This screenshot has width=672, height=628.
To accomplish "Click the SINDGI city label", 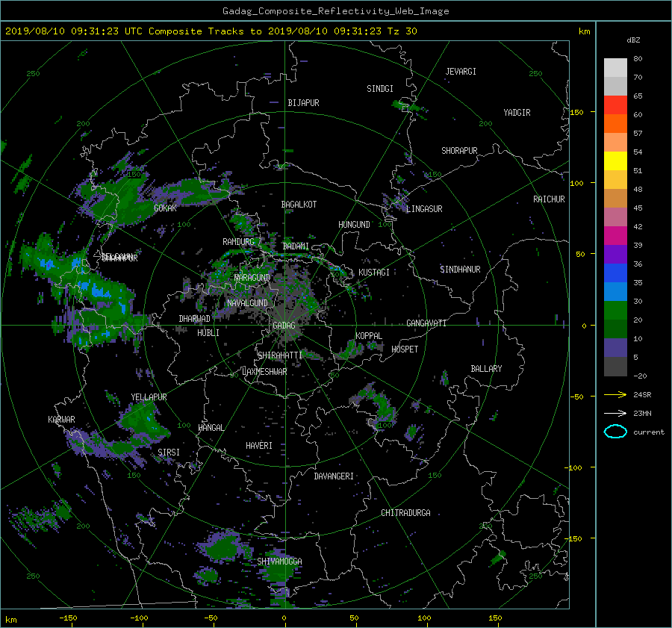I will point(380,89).
